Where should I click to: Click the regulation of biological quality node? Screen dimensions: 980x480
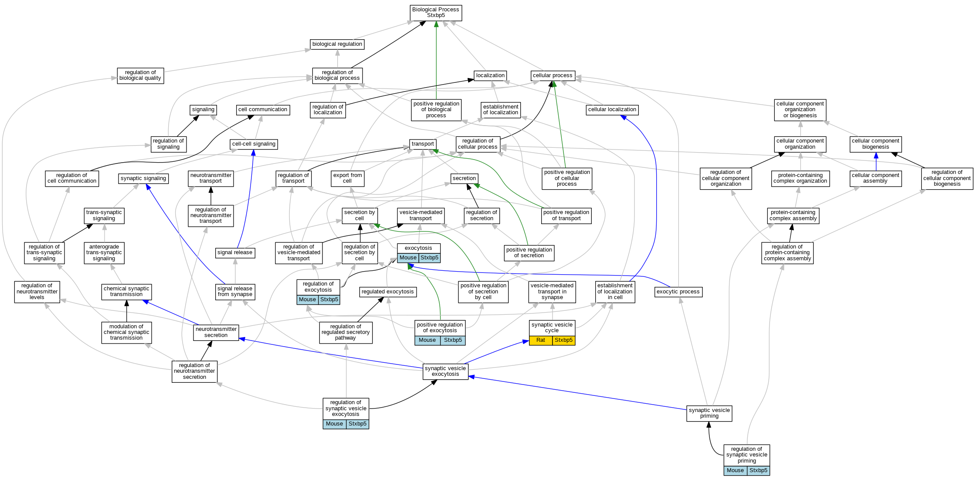[140, 75]
